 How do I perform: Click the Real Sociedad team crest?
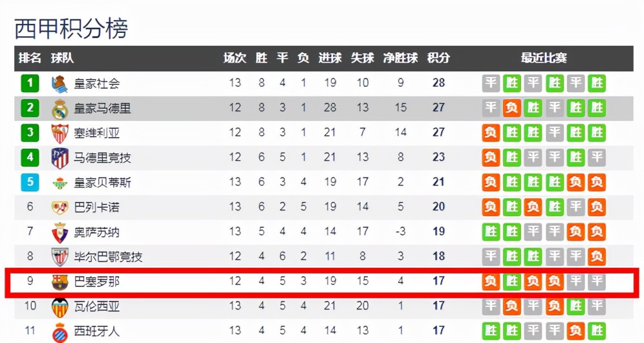coord(59,84)
